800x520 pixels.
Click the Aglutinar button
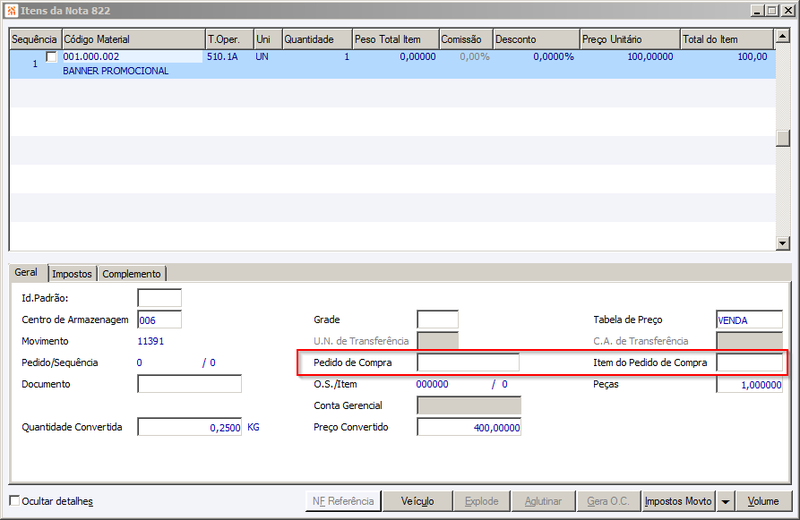[543, 501]
